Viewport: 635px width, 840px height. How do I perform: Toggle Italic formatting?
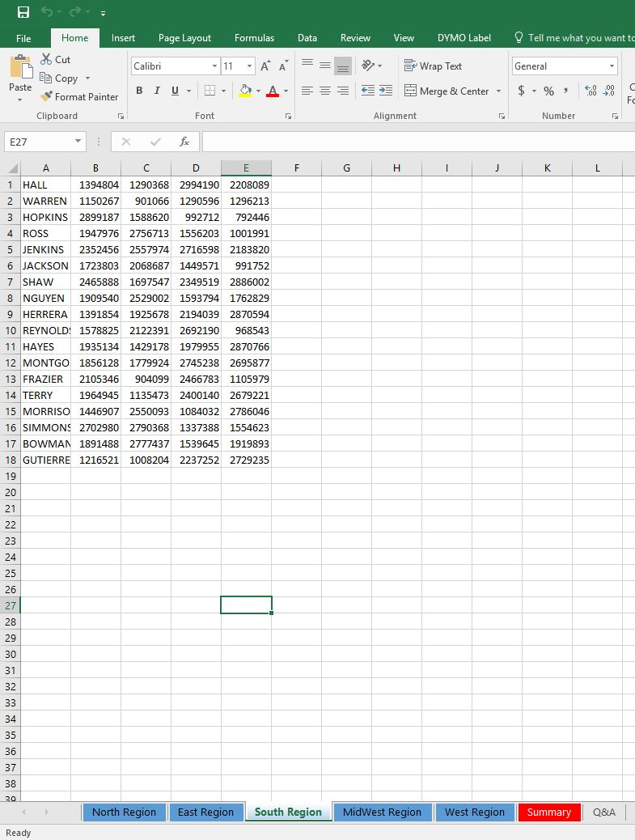[157, 91]
